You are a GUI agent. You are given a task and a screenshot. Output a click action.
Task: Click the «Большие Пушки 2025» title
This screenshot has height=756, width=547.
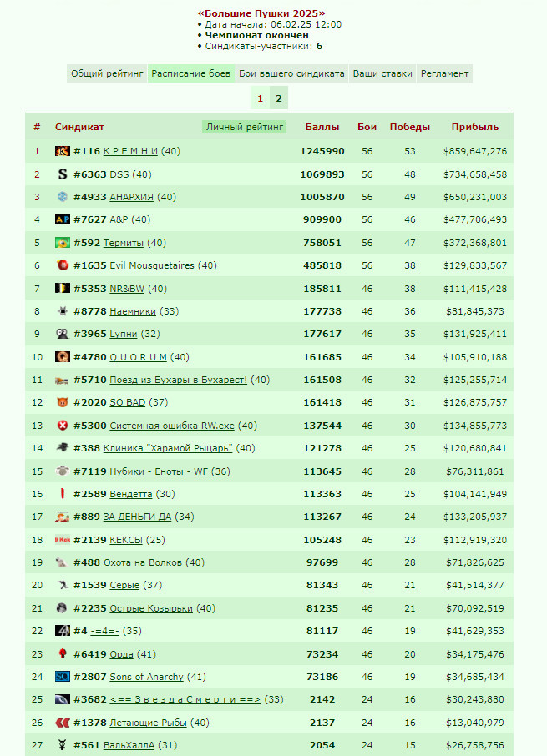(261, 13)
